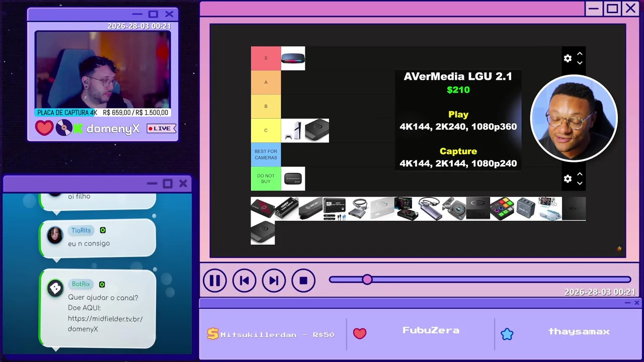Screen dimensions: 644x362
Task: Minimize the chat window
Action: pyautogui.click(x=152, y=184)
